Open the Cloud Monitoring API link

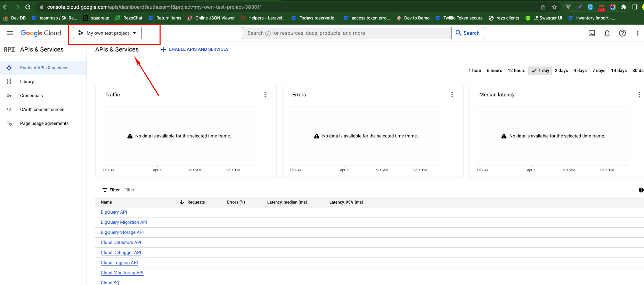[122, 273]
